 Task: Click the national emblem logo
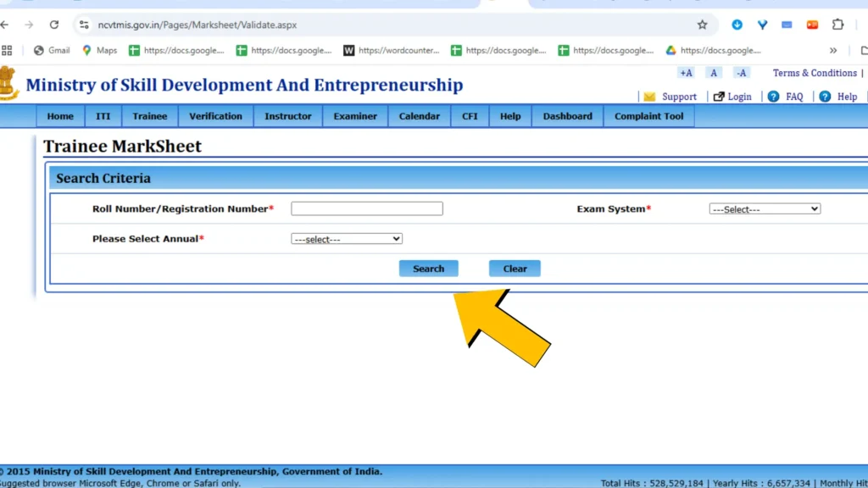[8, 83]
